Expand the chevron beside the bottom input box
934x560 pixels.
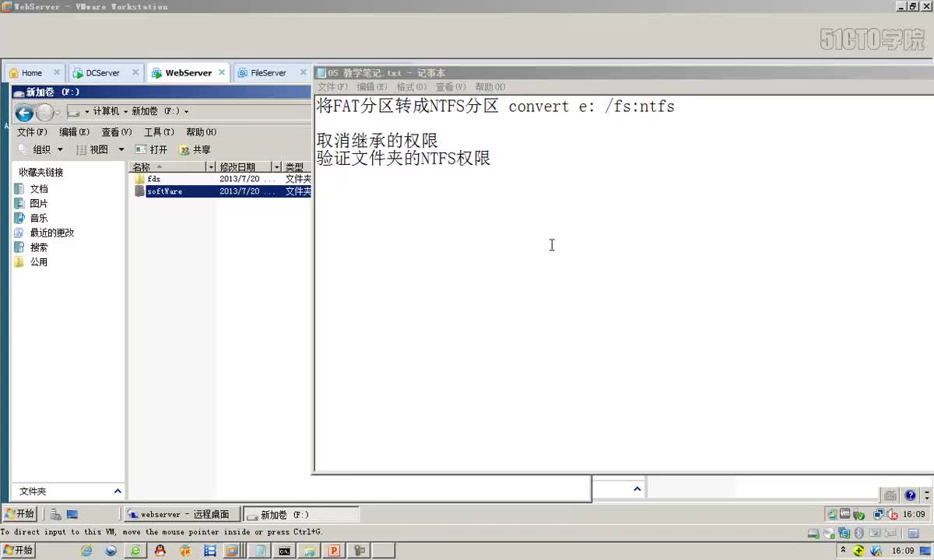tap(637, 488)
